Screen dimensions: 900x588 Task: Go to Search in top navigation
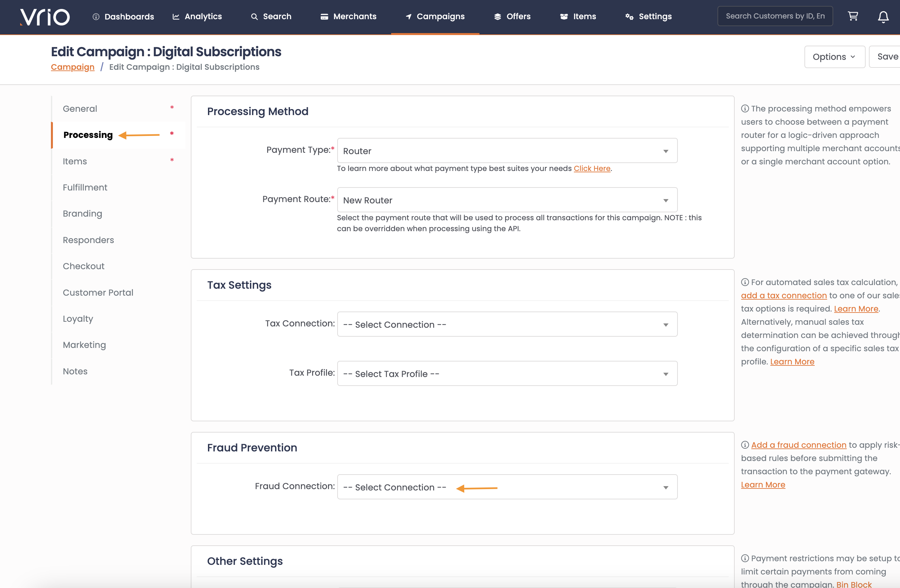[x=271, y=16]
